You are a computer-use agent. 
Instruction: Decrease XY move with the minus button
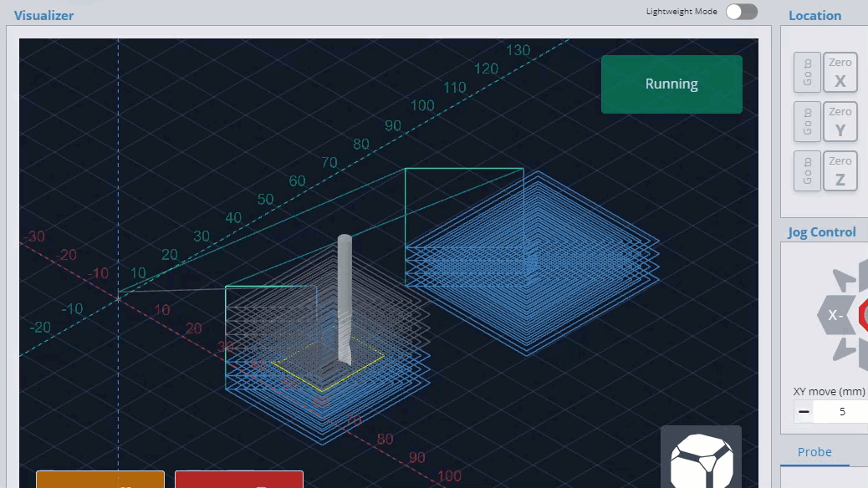pos(804,412)
